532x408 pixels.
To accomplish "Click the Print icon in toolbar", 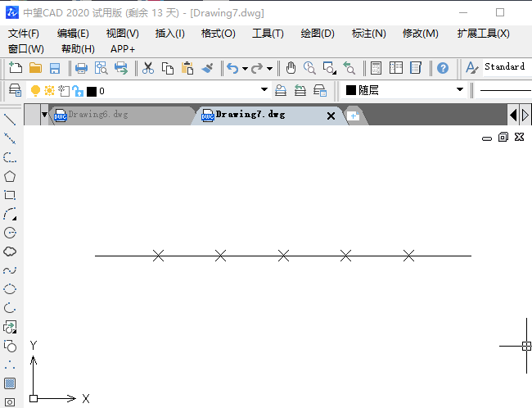I will click(81, 68).
